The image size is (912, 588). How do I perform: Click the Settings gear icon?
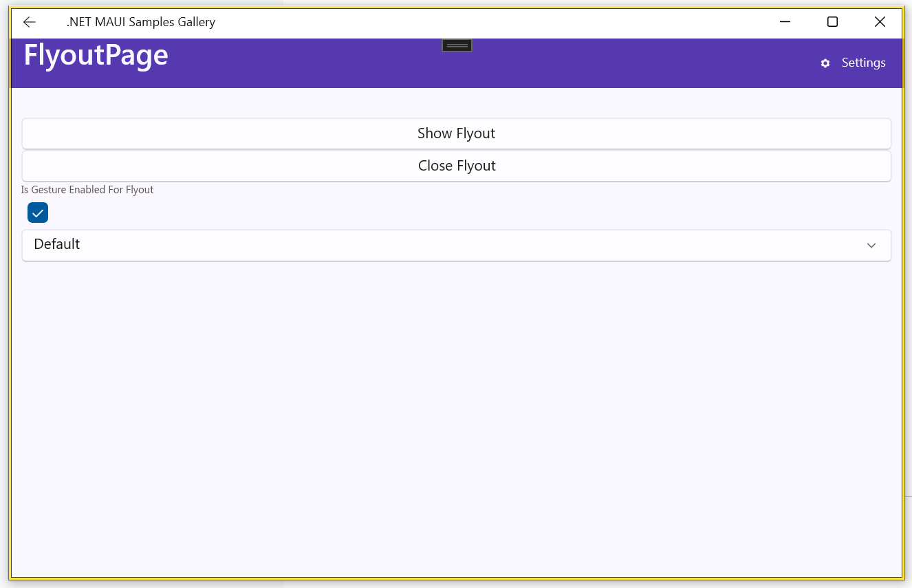(825, 63)
